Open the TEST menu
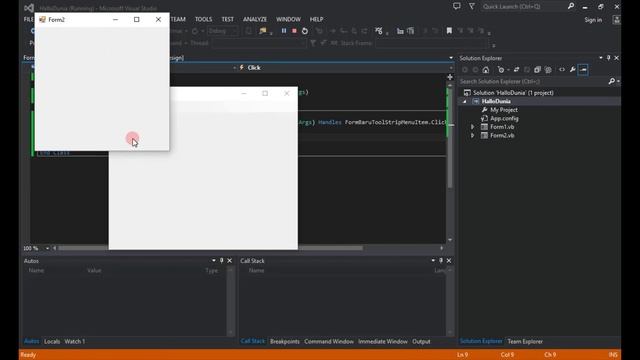 (228, 19)
